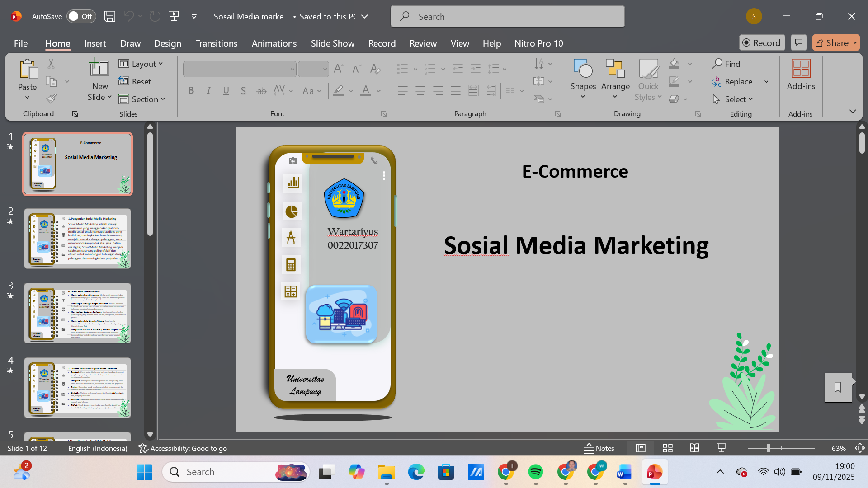
Task: Click the Save icon in title bar
Action: pos(110,16)
